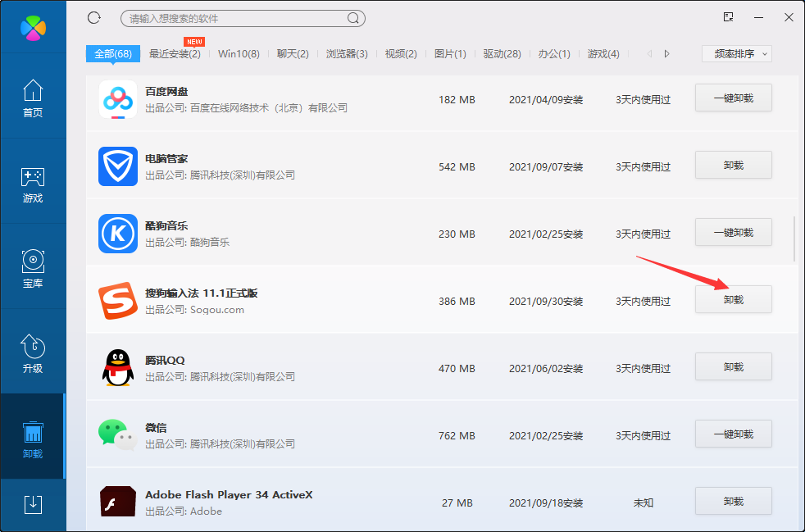The width and height of the screenshot is (805, 532).
Task: Click the 微信 chat bubbles icon
Action: [x=118, y=435]
